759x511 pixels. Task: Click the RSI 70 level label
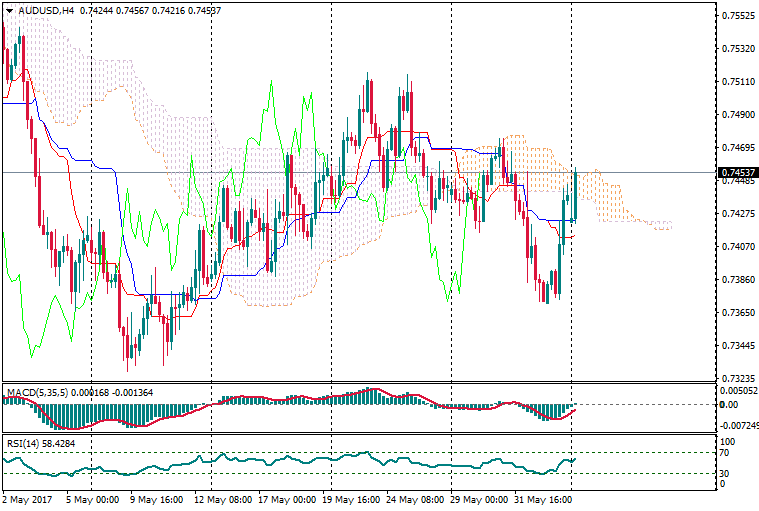[x=727, y=453]
